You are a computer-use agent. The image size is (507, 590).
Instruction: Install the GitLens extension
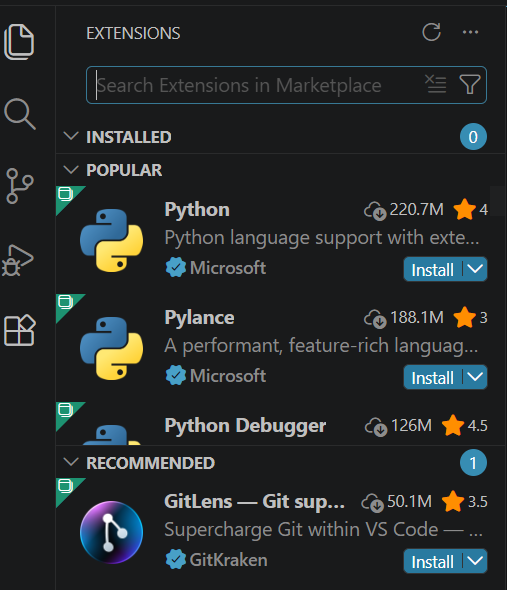click(x=433, y=561)
